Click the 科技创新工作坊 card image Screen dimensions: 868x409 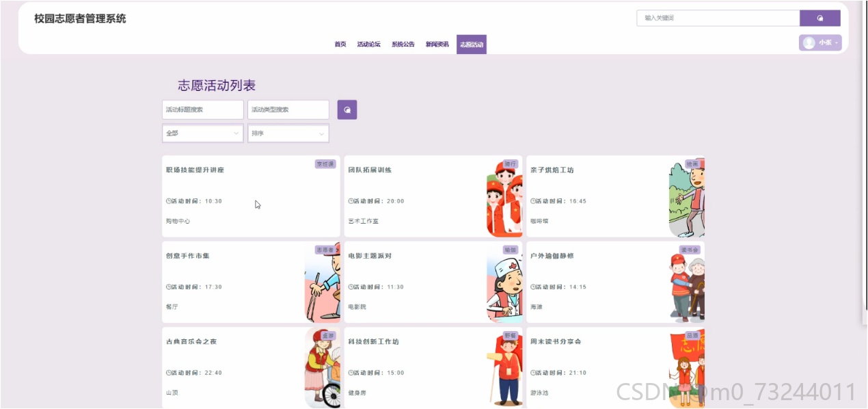pos(504,369)
